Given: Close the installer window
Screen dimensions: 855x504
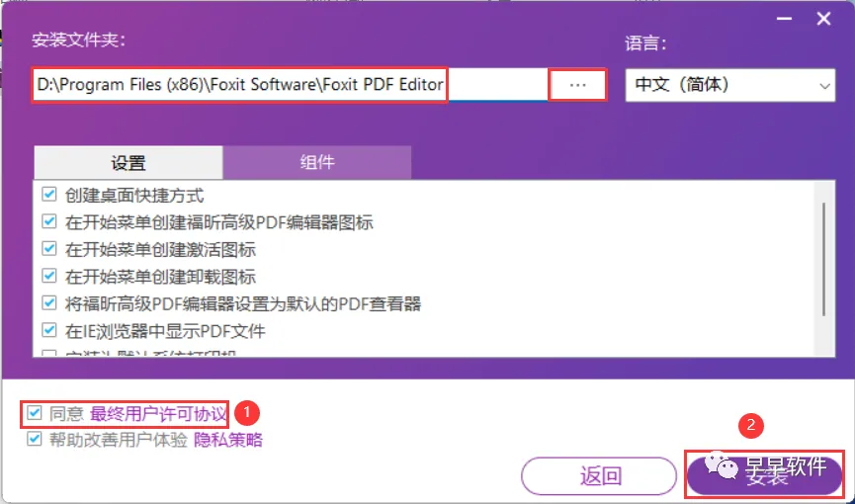Looking at the screenshot, I should pyautogui.click(x=823, y=19).
